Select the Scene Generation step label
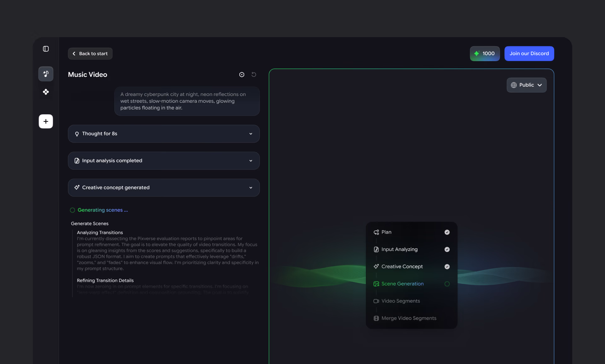This screenshot has height=364, width=605. (402, 284)
